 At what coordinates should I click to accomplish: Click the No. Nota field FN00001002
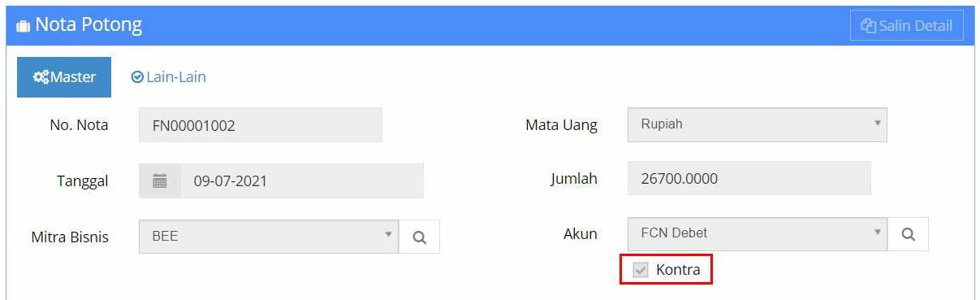point(261,125)
